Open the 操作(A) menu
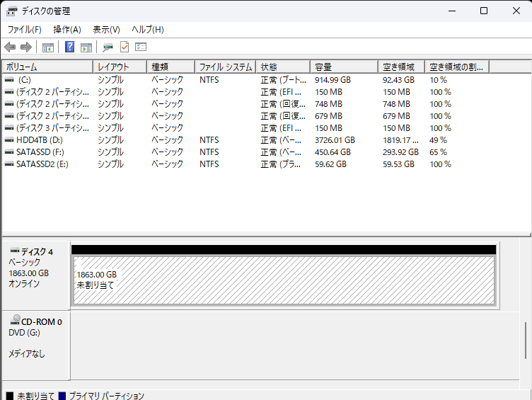532x400 pixels. [x=67, y=30]
